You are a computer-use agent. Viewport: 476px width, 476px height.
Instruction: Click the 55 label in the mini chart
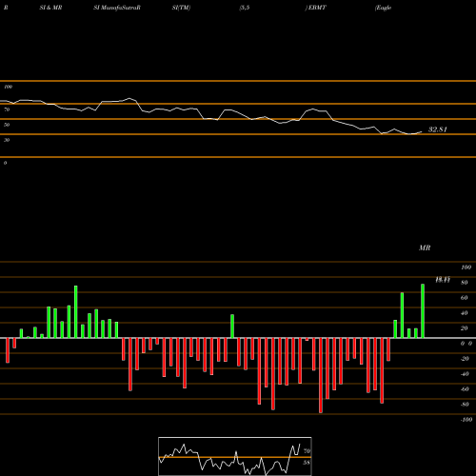[307, 463]
